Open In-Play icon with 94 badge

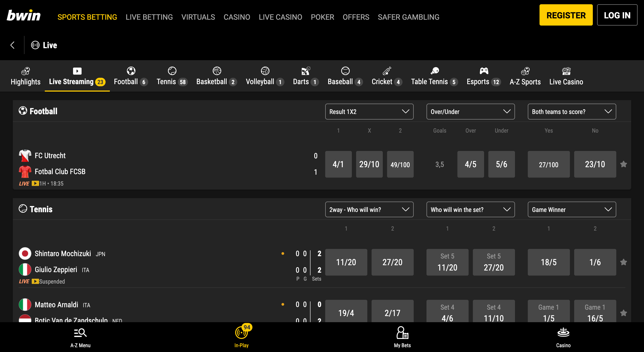pyautogui.click(x=241, y=333)
